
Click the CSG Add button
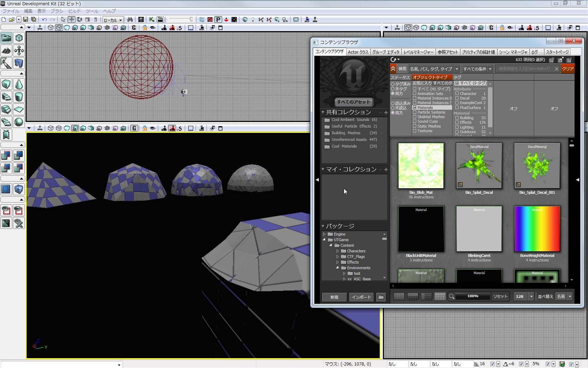tap(6, 155)
